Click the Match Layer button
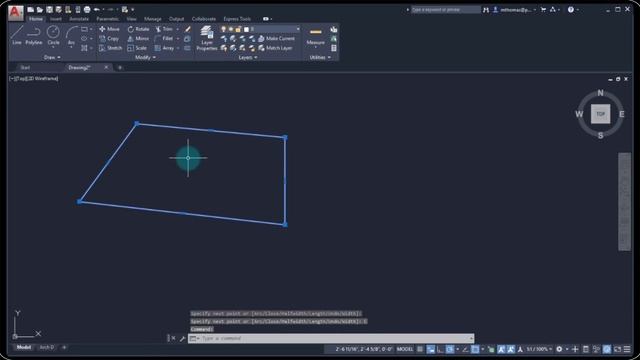 coord(276,48)
